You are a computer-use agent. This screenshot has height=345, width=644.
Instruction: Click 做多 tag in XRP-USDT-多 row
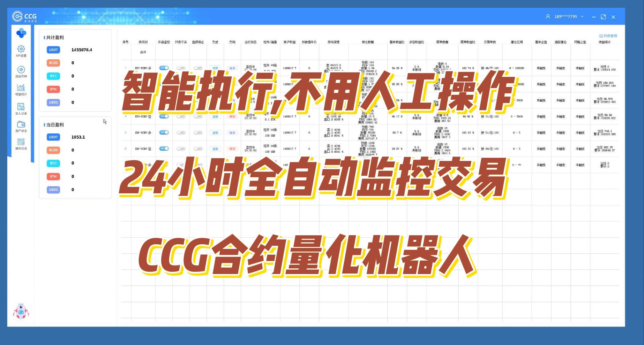232,133
